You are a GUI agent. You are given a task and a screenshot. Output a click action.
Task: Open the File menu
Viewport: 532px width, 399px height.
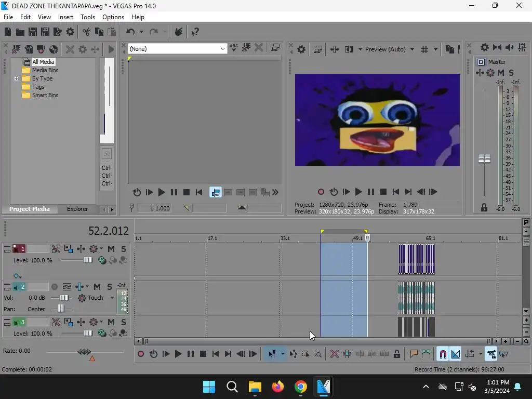point(8,17)
